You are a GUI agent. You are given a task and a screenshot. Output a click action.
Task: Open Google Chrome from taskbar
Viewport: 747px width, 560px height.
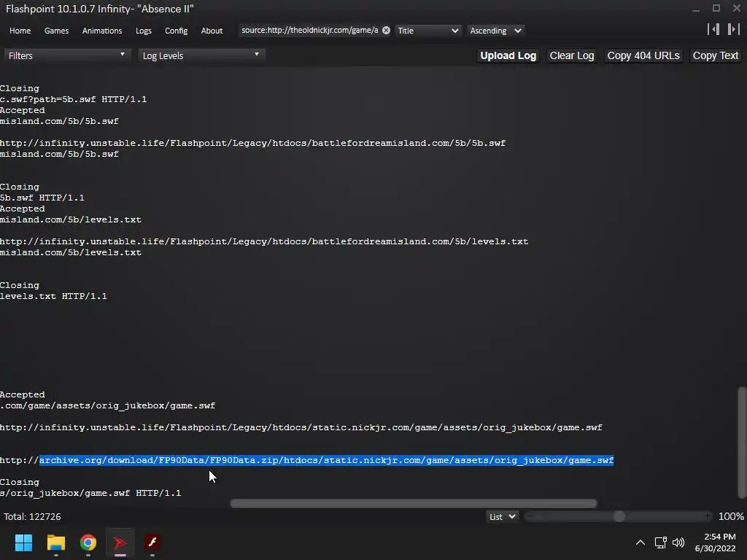(88, 542)
